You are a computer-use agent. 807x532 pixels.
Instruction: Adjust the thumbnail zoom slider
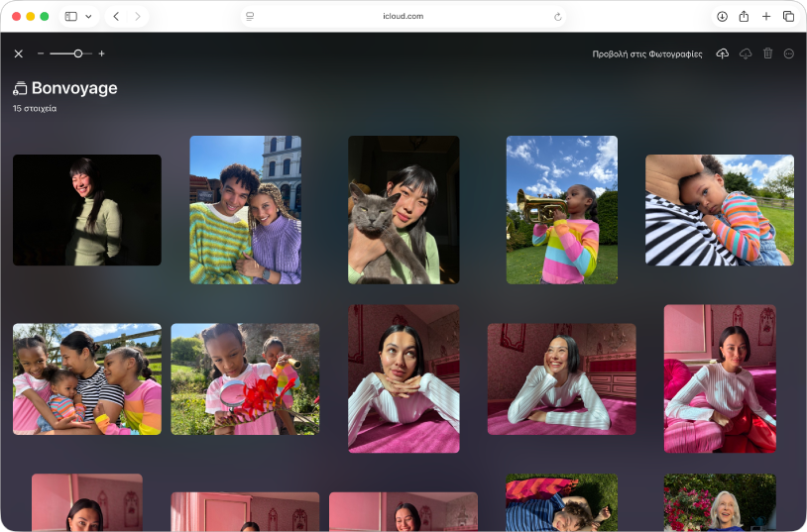point(77,53)
